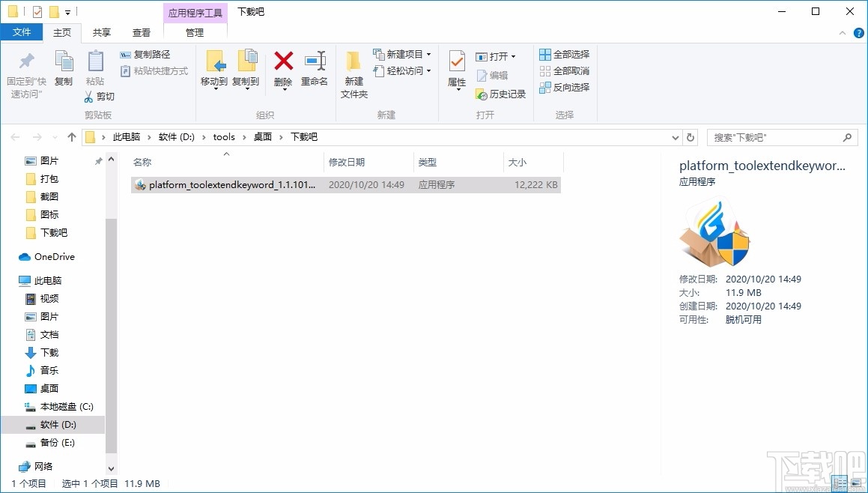Create a folder with 新建文件夹

[353, 75]
